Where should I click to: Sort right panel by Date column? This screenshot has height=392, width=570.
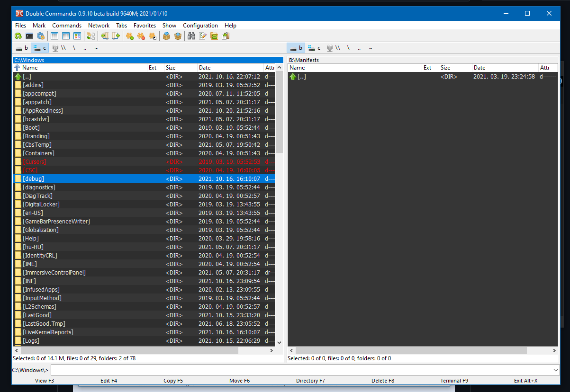tap(505, 68)
